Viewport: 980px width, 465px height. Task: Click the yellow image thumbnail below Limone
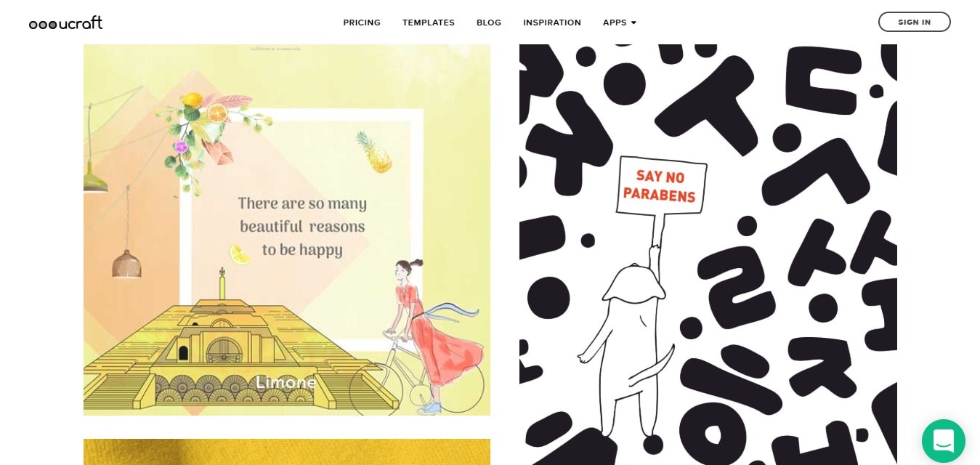click(x=287, y=452)
